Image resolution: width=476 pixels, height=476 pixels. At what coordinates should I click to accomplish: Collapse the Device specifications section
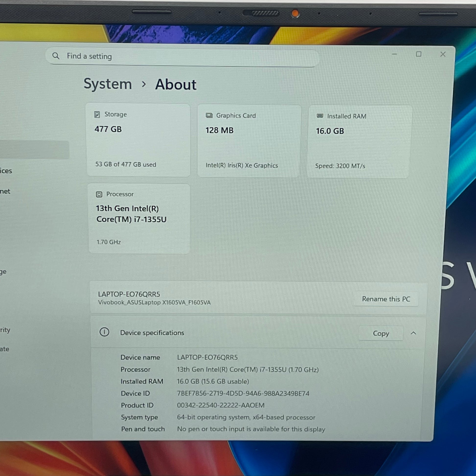413,333
